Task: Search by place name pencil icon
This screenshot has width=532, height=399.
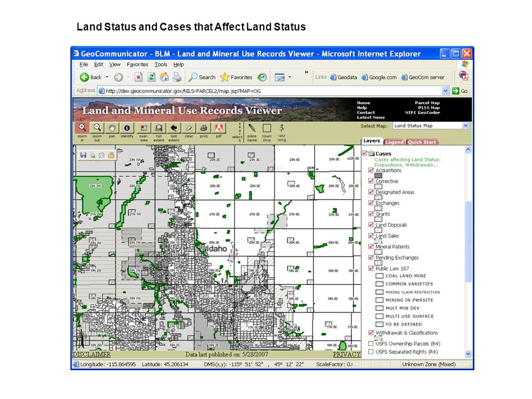Action: pos(252,128)
